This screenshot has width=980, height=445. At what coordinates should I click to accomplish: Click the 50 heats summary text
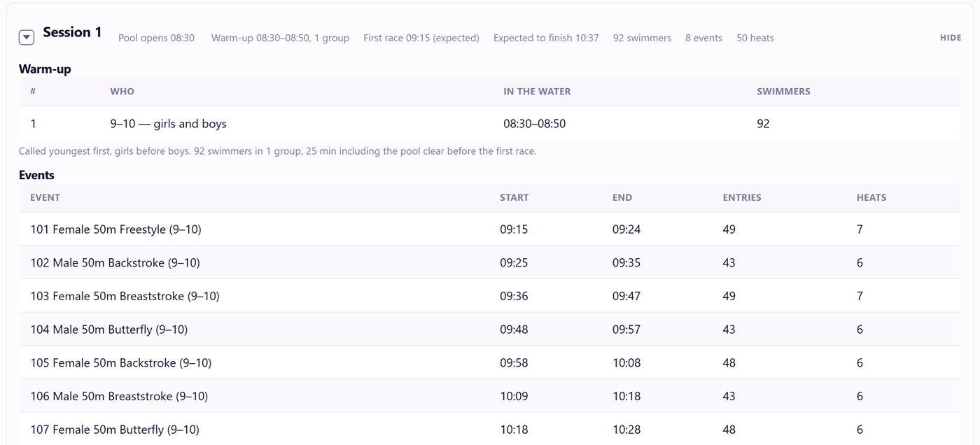point(755,38)
